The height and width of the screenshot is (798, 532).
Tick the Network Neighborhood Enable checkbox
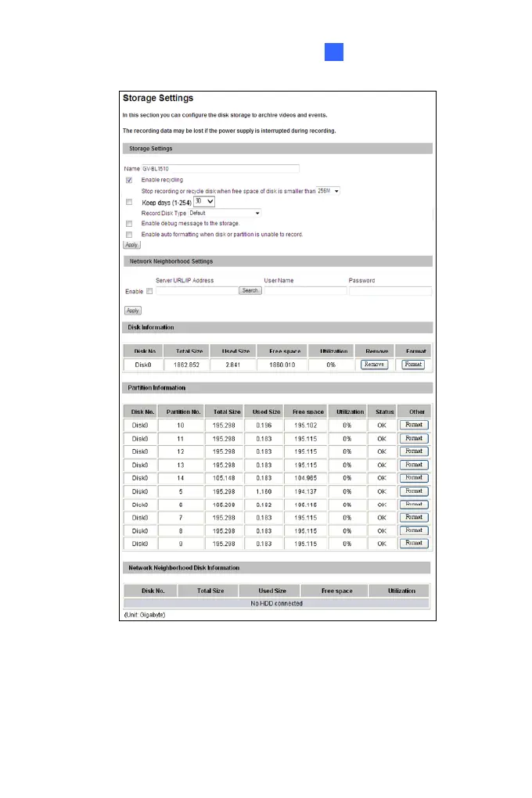tap(149, 292)
